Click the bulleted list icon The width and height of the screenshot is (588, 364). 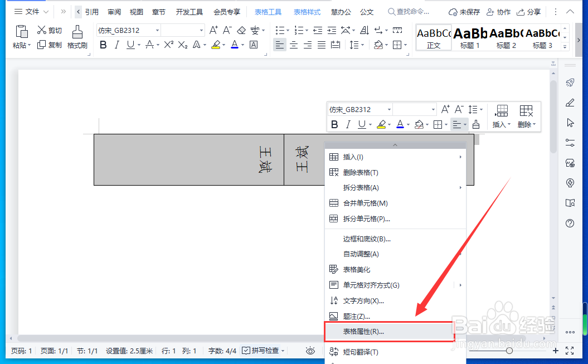(x=280, y=30)
